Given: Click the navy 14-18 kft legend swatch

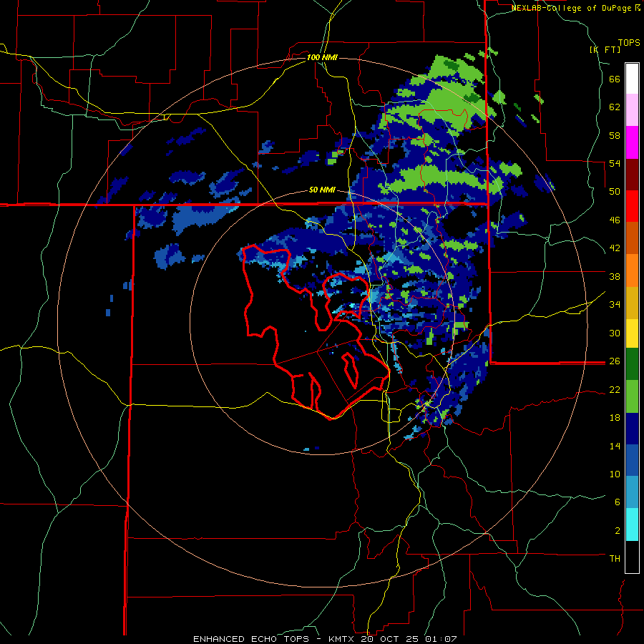Looking at the screenshot, I should click(632, 429).
